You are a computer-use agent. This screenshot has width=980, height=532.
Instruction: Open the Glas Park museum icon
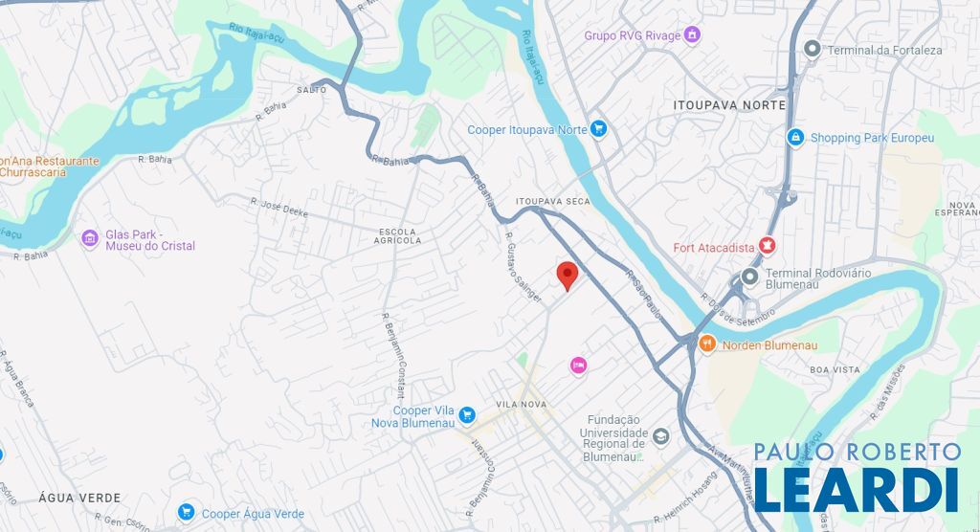89,238
